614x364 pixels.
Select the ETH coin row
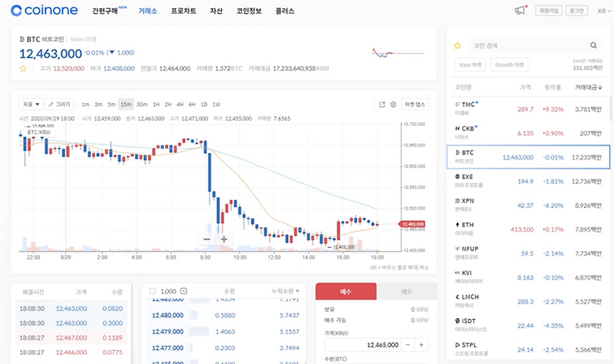coord(528,229)
